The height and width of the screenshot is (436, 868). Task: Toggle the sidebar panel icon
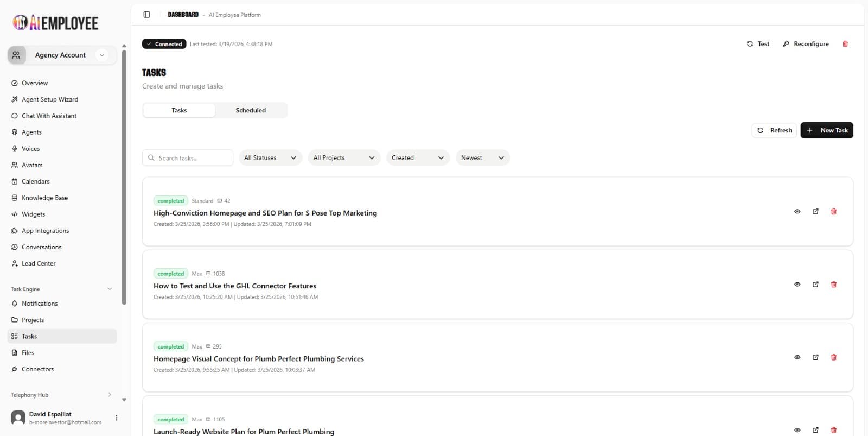click(146, 15)
